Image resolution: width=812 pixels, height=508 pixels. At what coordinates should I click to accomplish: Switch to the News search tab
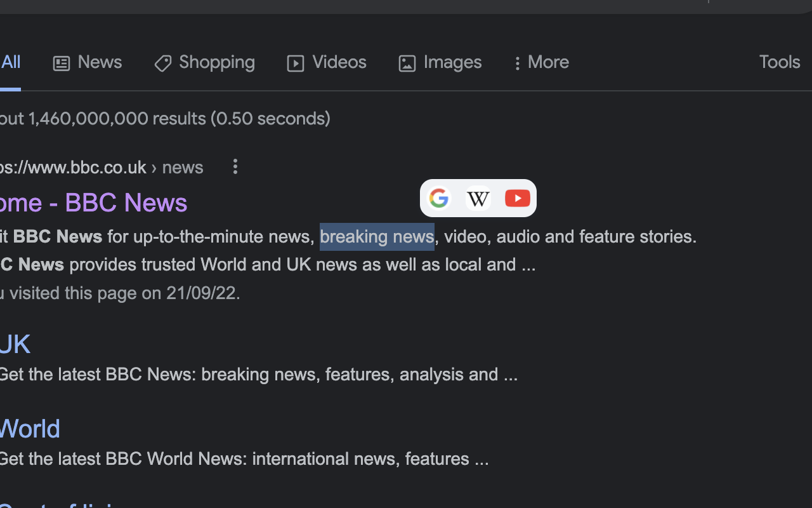click(x=88, y=62)
